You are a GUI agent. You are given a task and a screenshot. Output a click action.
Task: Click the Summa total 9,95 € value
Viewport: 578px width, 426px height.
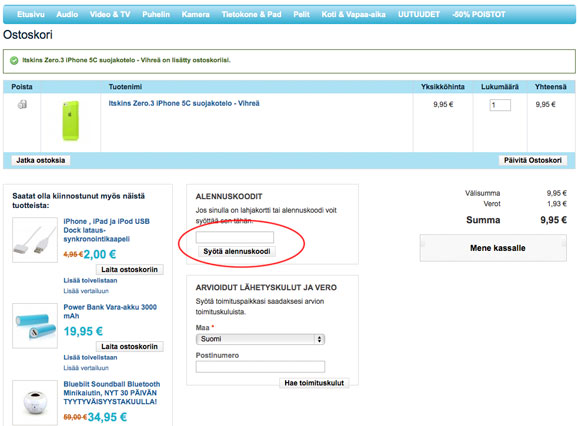(x=553, y=220)
